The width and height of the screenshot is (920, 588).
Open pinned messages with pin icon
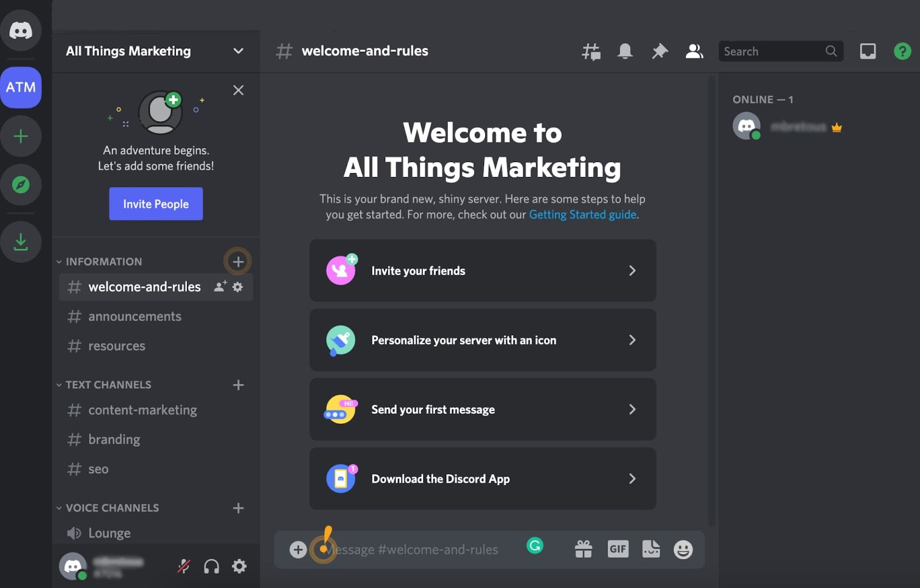[x=660, y=52]
